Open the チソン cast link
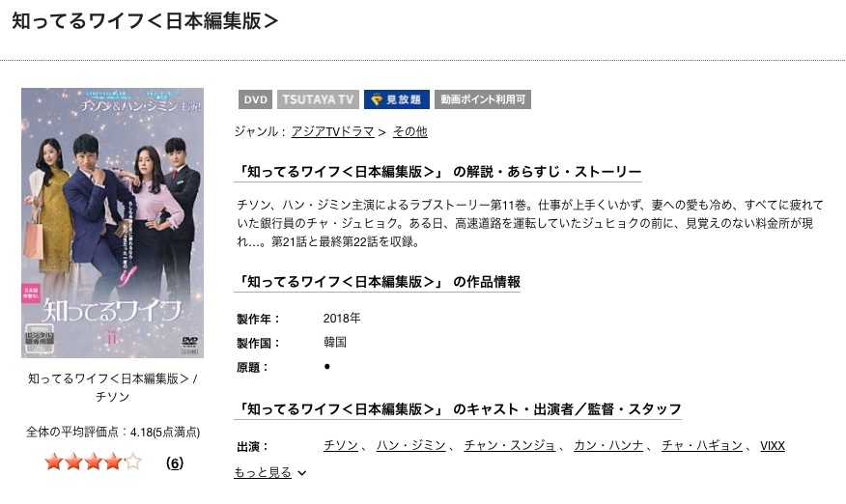The width and height of the screenshot is (846, 504). (341, 446)
